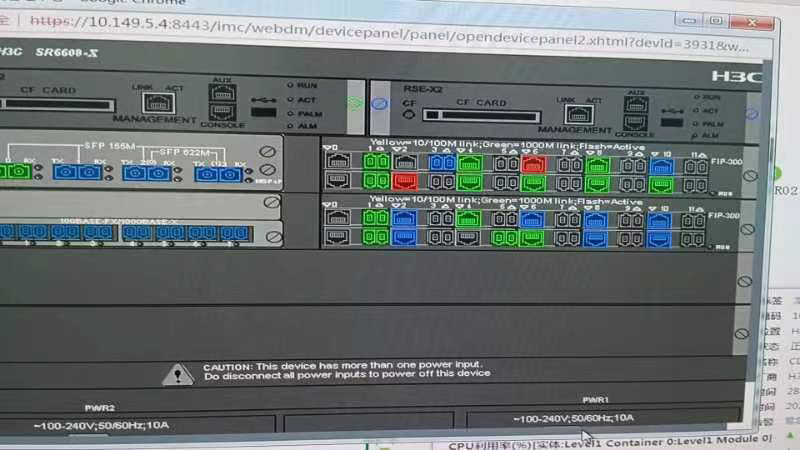Maximize the device panel browser window

point(716,20)
